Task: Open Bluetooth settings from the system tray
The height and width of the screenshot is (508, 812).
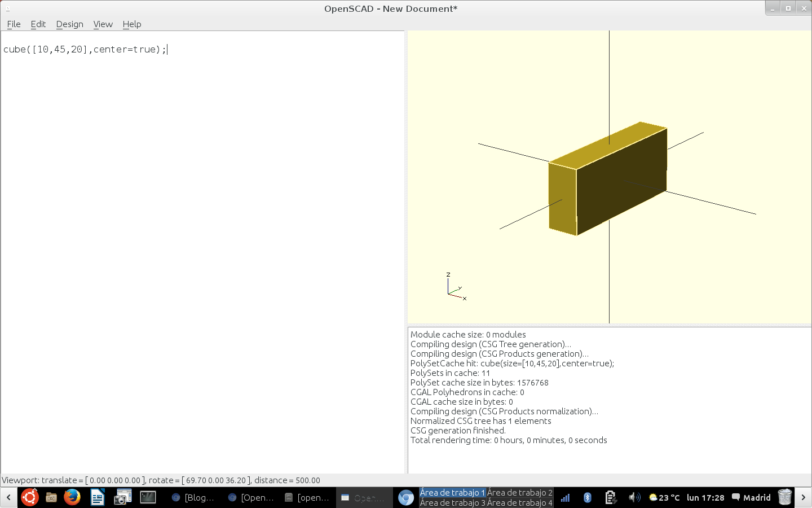Action: point(587,497)
